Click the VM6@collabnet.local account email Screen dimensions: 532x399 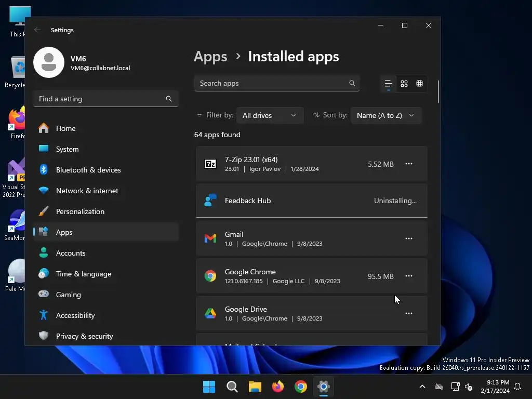click(100, 68)
